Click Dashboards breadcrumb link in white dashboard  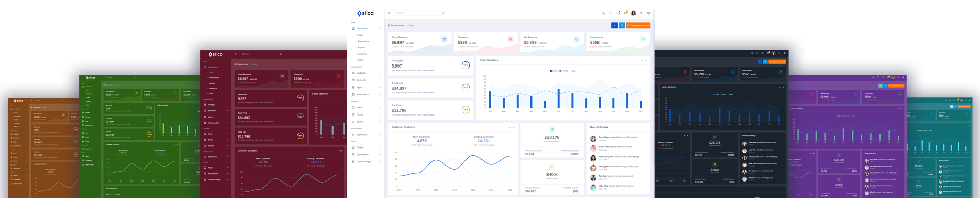[x=397, y=25]
